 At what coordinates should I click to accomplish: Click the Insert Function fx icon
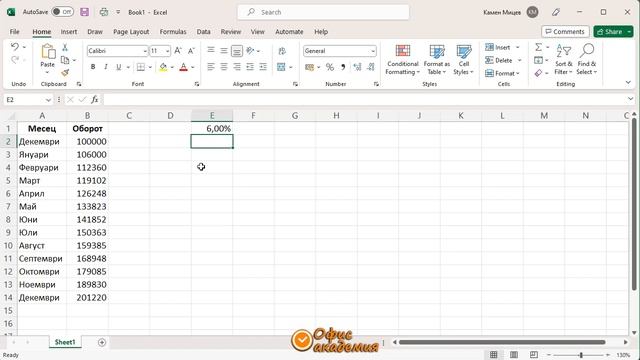(x=95, y=99)
